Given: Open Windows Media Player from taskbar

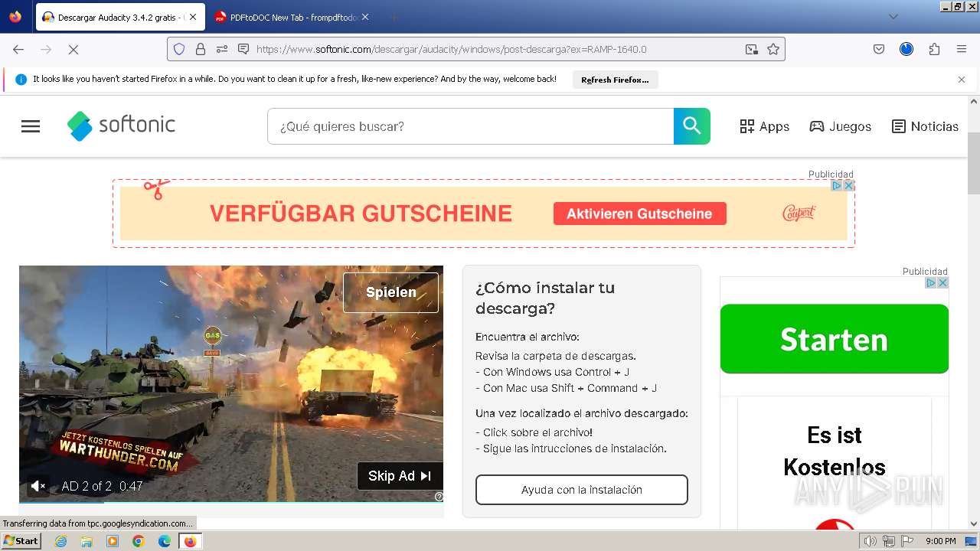Looking at the screenshot, I should [113, 541].
